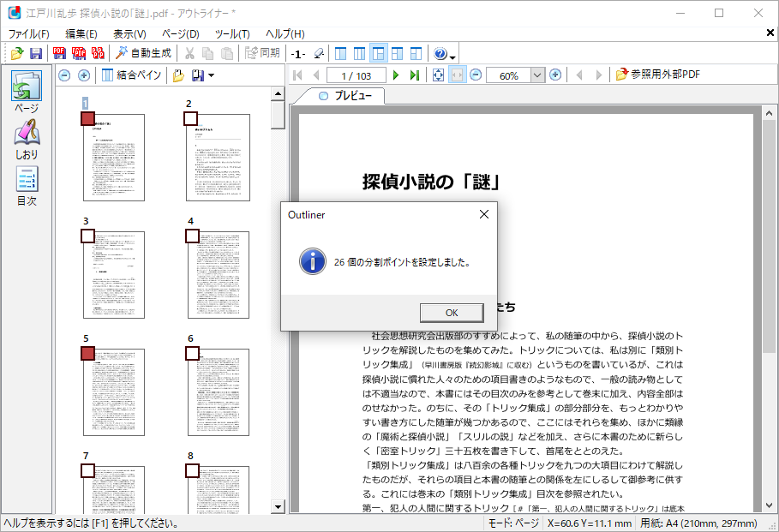Toggle the split marker on page 5
The width and height of the screenshot is (779, 532).
[88, 353]
